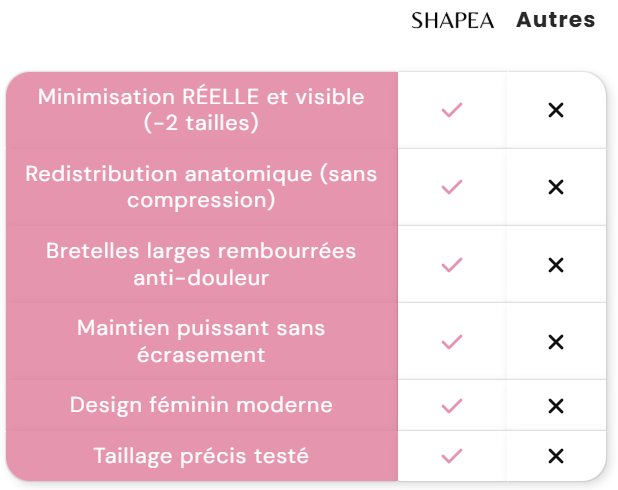This screenshot has height=490, width=618.
Task: Click Autres X mark for Minimisation RÉELLE row
Action: tap(556, 110)
